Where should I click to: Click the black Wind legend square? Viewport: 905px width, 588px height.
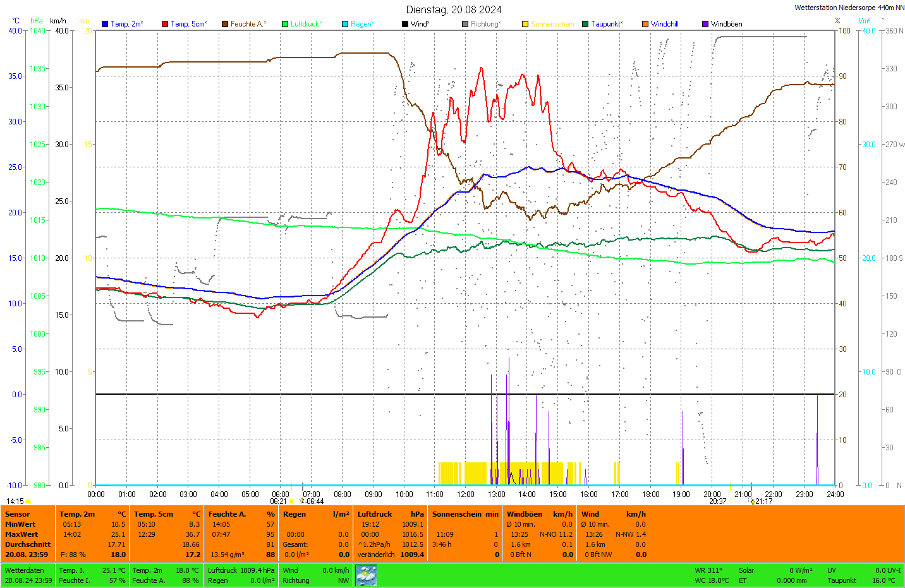[x=405, y=24]
